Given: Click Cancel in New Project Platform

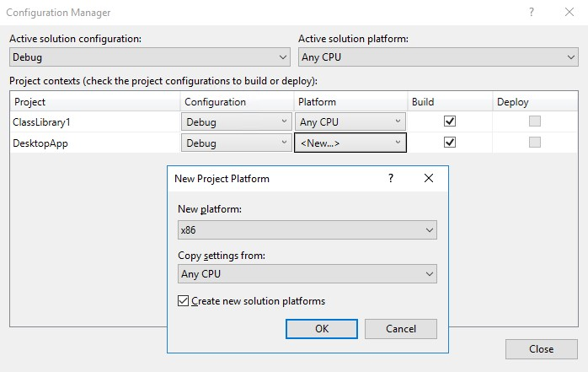Looking at the screenshot, I should [x=400, y=329].
